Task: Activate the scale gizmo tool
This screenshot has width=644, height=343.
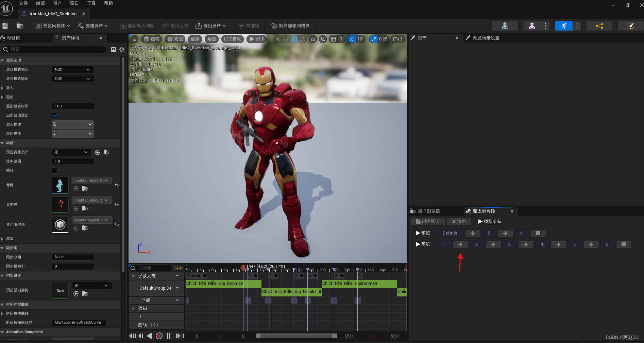Action: point(303,39)
